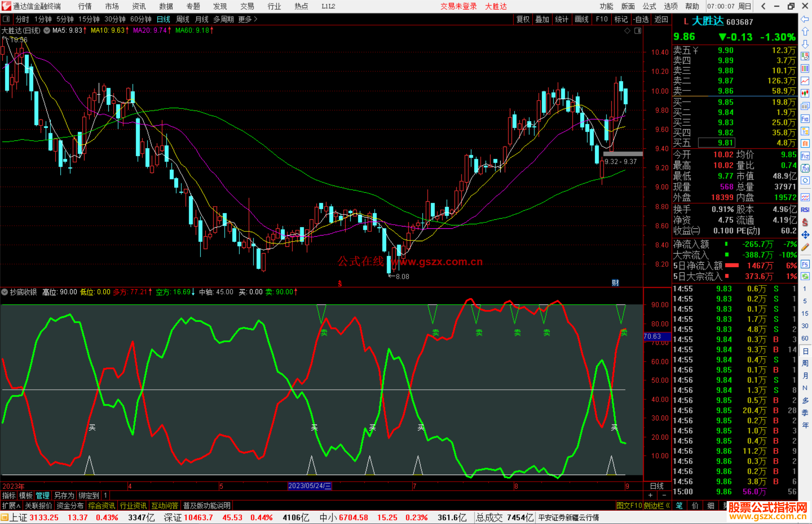Click the 复权 button
The height and width of the screenshot is (524, 812).
pos(523,19)
